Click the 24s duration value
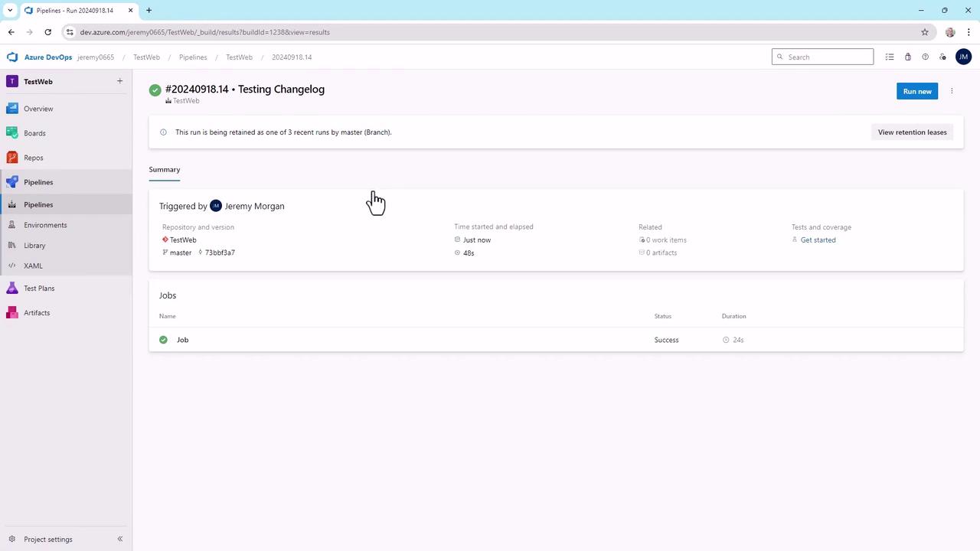Screen dimensions: 980x551 point(738,340)
